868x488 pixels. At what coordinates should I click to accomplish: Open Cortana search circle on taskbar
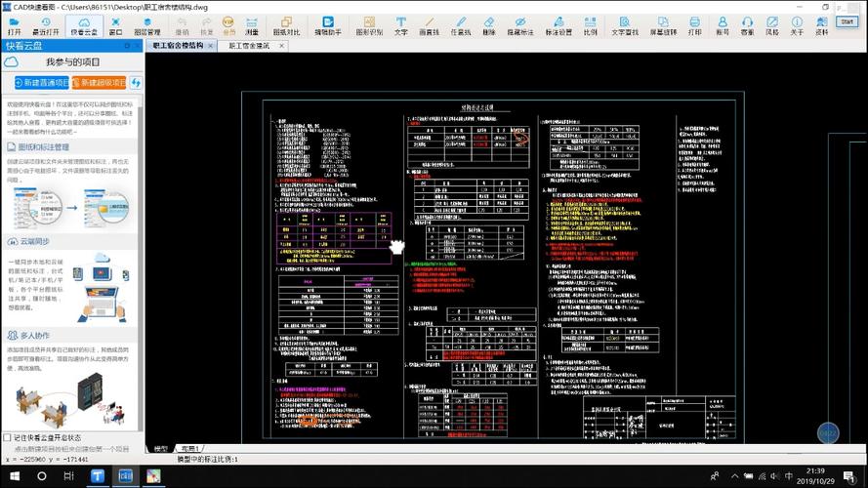42,476
